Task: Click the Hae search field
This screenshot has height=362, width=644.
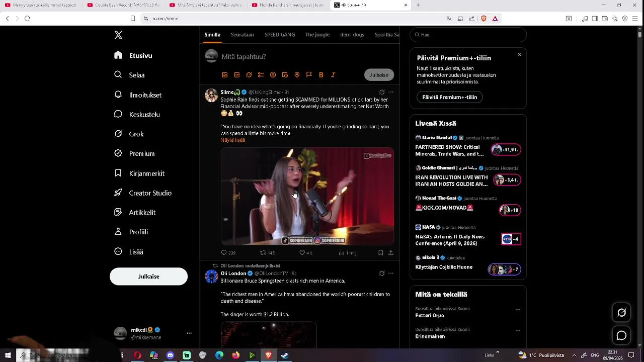Action: coord(468,35)
